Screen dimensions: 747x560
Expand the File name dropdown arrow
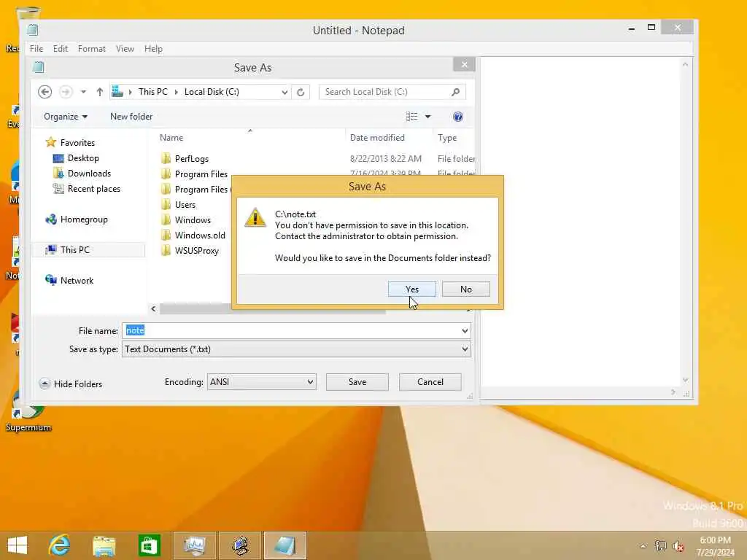coord(465,330)
